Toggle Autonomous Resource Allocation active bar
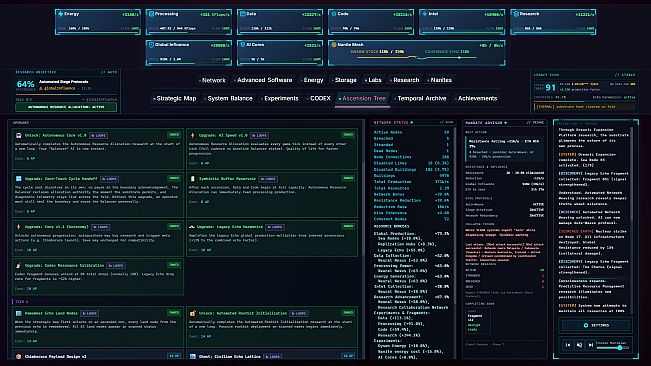This screenshot has height=366, width=651. (x=66, y=107)
